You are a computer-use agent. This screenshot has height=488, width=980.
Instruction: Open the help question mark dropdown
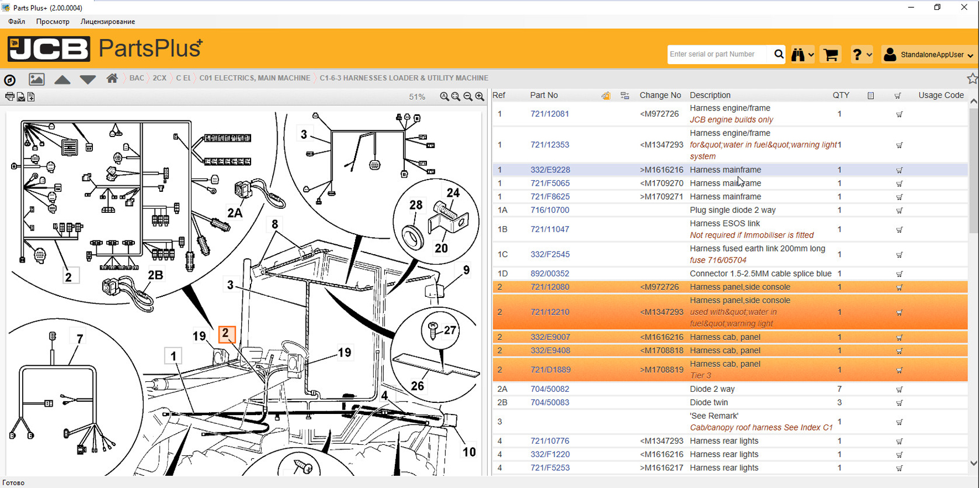coord(861,55)
